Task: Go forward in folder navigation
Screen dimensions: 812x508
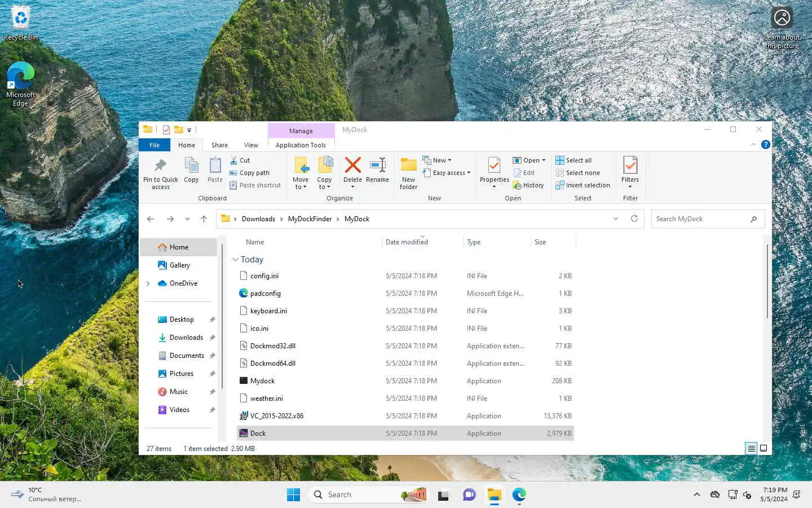Action: tap(170, 219)
